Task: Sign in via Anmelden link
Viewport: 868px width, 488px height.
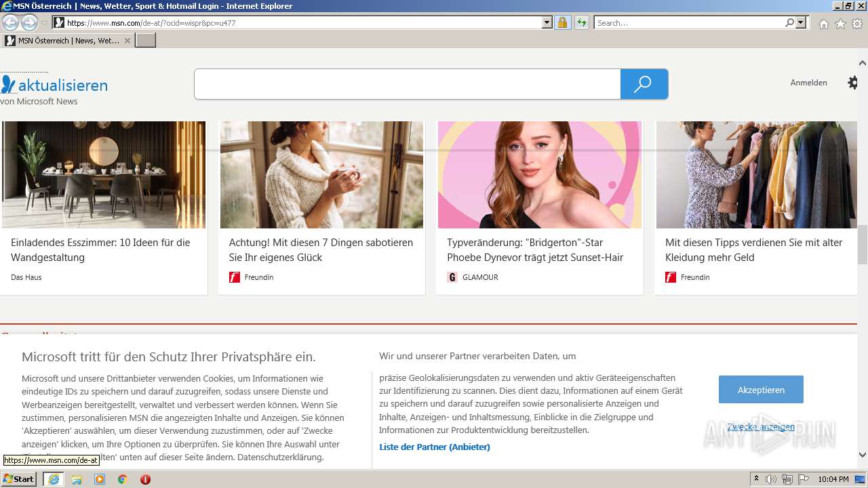Action: point(808,83)
